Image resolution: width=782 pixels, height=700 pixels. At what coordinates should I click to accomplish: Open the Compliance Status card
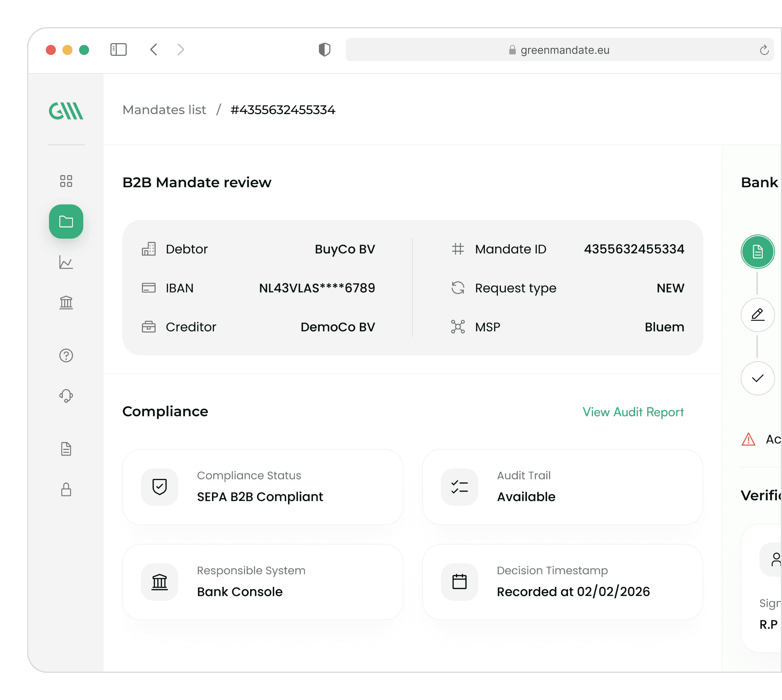[x=262, y=487]
